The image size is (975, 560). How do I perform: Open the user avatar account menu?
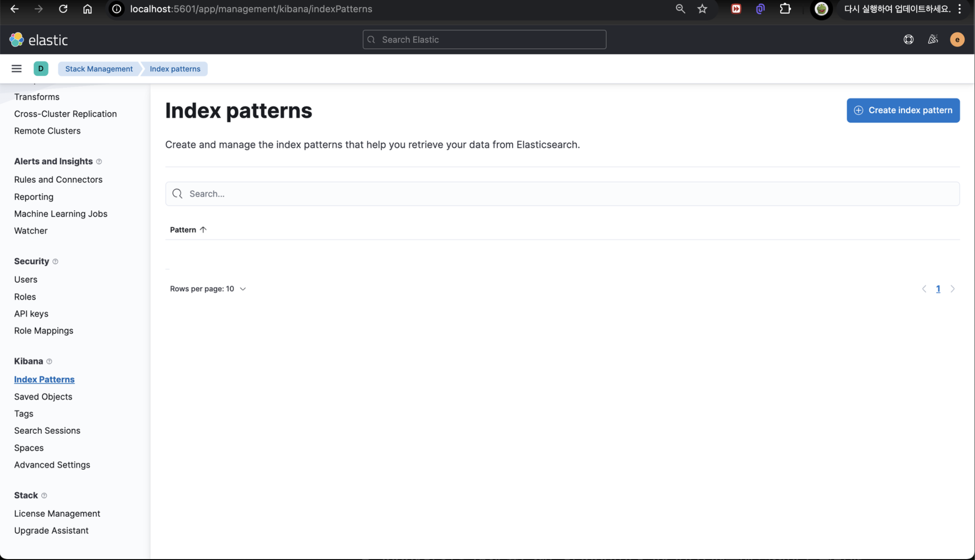click(x=957, y=40)
